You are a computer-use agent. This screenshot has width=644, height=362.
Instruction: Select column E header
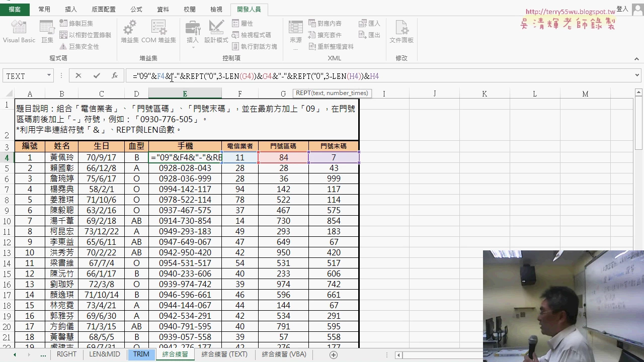[185, 94]
